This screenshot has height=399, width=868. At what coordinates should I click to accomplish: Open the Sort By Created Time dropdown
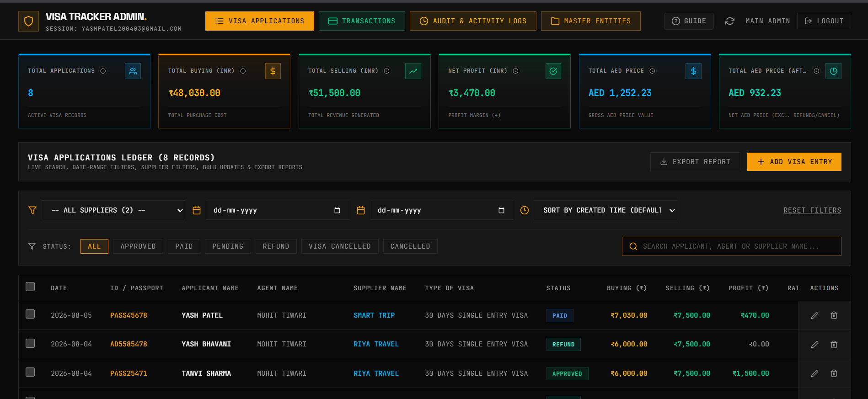[605, 210]
